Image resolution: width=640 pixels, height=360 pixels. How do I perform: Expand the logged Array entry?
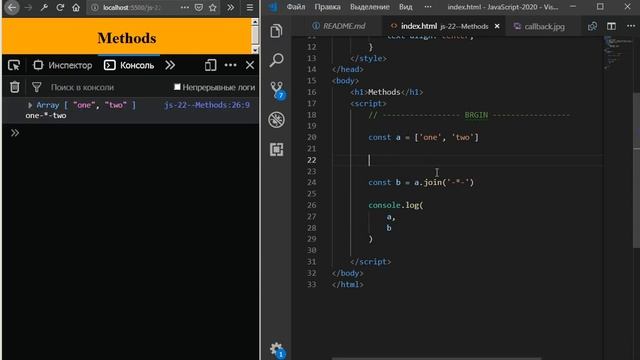pos(30,105)
